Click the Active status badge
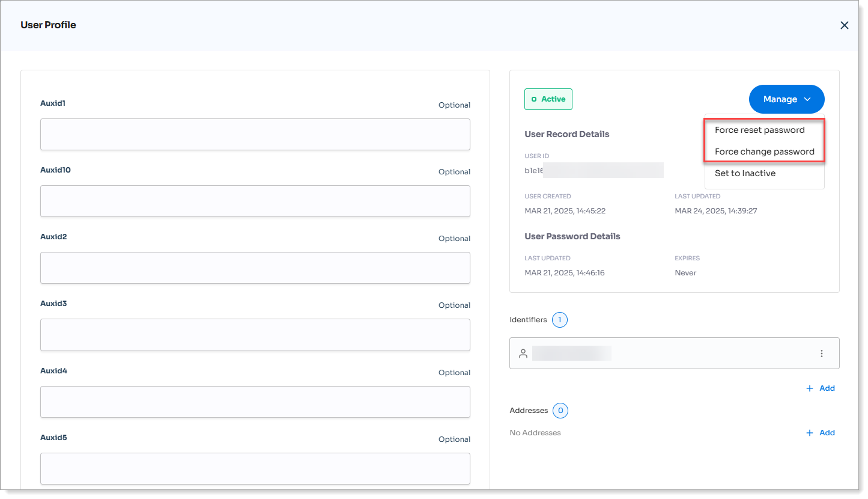This screenshot has height=499, width=868. [548, 99]
